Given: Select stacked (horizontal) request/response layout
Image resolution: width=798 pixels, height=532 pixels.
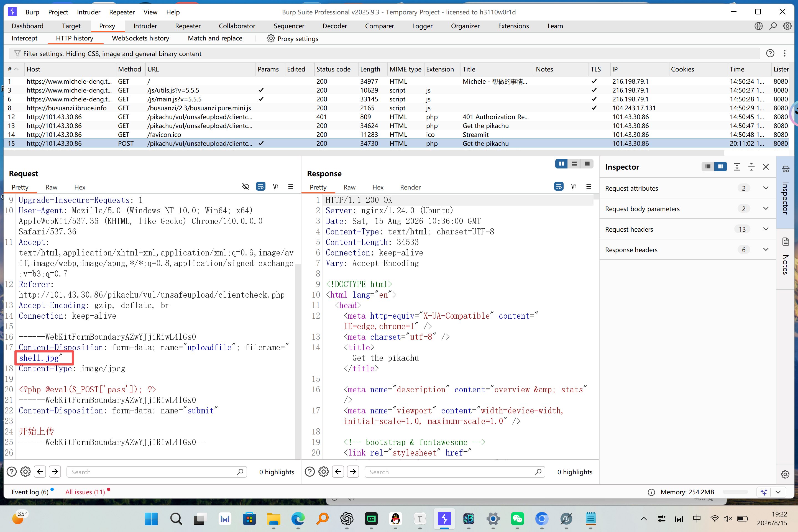Looking at the screenshot, I should 574,164.
